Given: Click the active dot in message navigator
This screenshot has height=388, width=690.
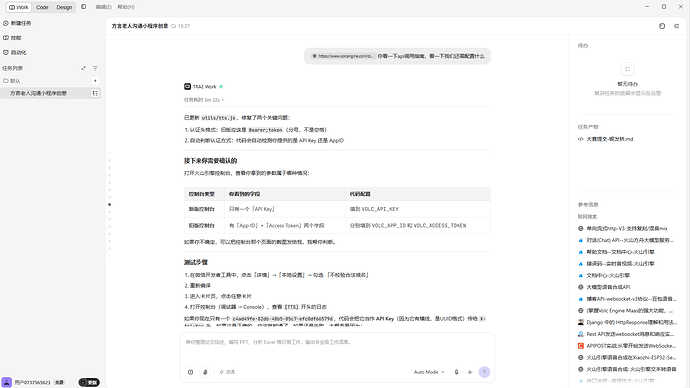Looking at the screenshot, I should [110, 205].
